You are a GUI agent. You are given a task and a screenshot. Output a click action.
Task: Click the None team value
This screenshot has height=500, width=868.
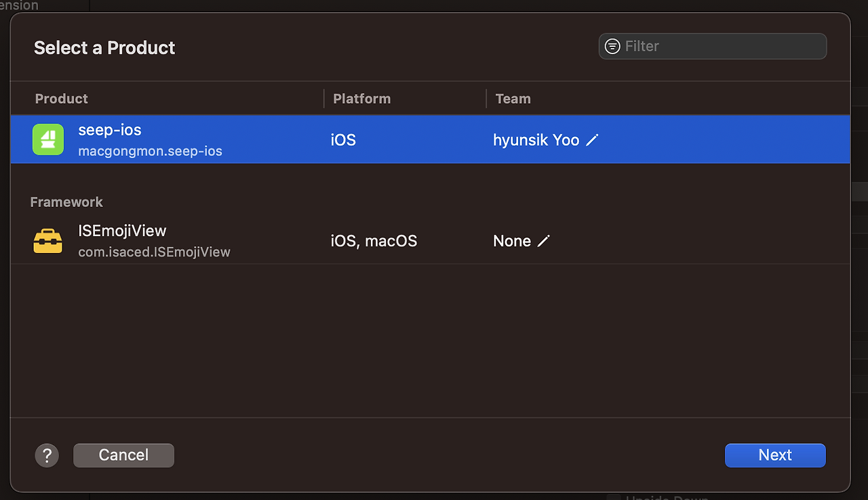pos(512,241)
